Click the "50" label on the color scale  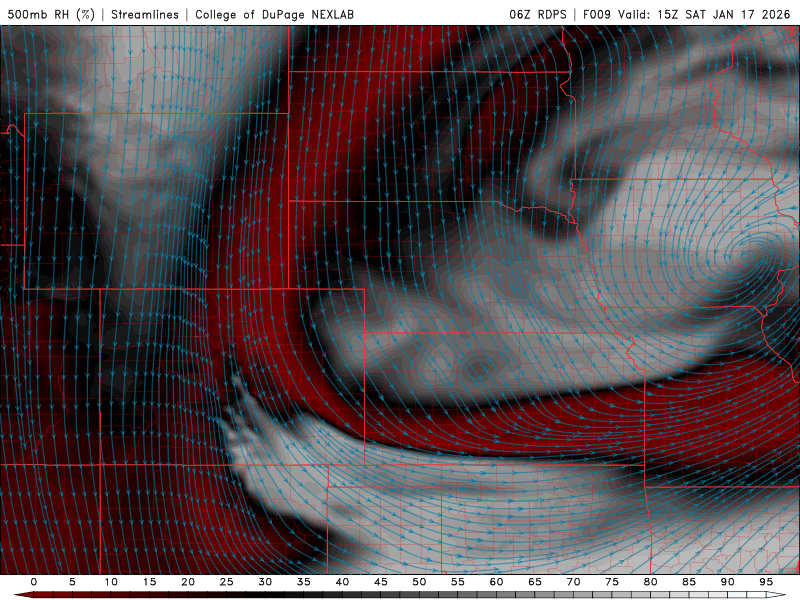(x=419, y=582)
